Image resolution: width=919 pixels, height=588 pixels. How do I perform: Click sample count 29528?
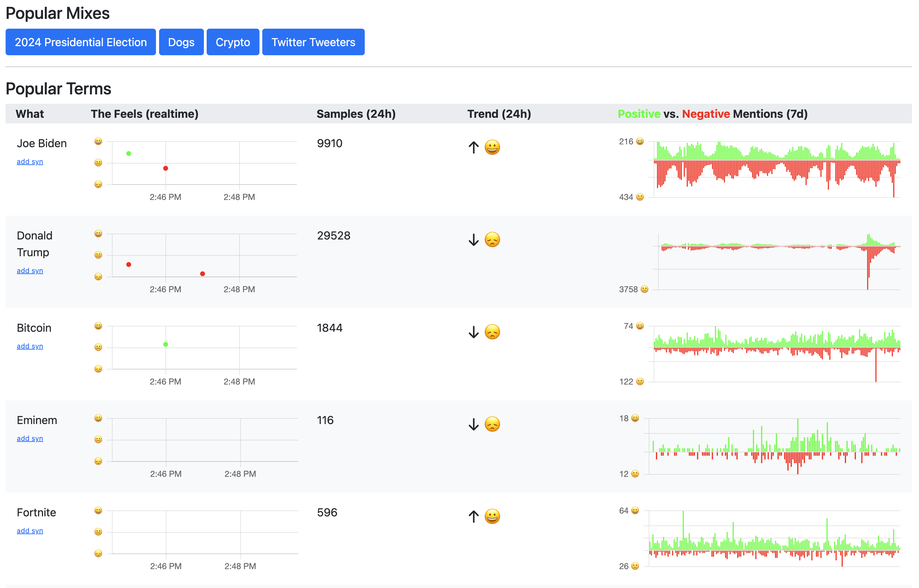(334, 236)
